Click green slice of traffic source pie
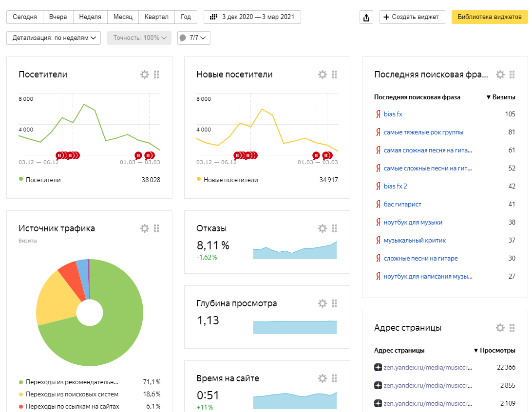Screen dimensions: 532x412 pyautogui.click(x=112, y=325)
